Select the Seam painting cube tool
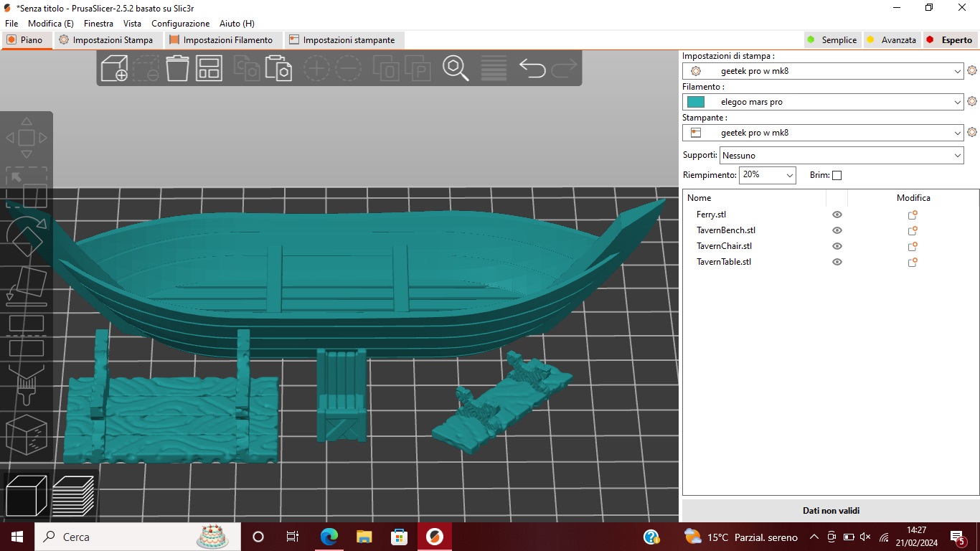Image resolution: width=980 pixels, height=551 pixels. click(27, 435)
